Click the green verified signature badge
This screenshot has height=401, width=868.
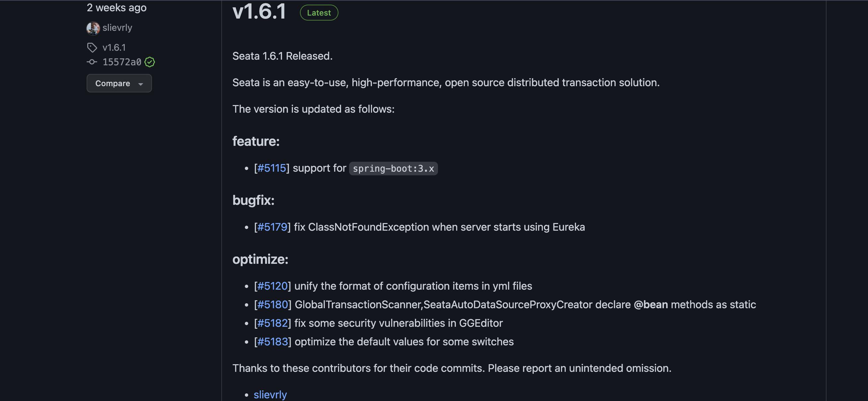pos(150,62)
